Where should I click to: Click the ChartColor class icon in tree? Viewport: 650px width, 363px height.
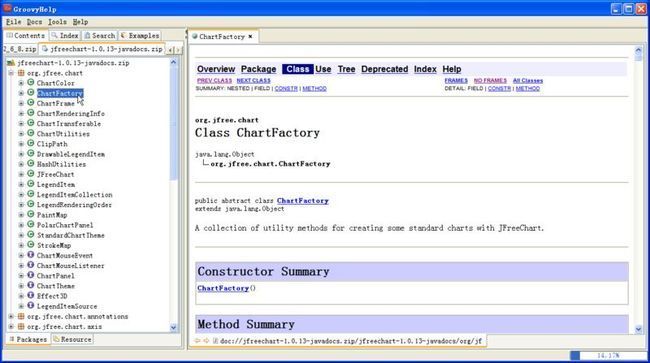[31, 82]
